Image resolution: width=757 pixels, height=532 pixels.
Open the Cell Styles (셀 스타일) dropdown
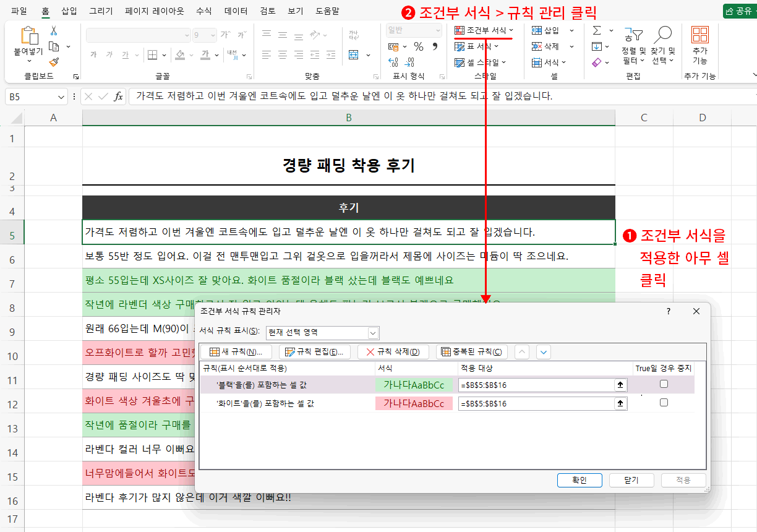(481, 62)
